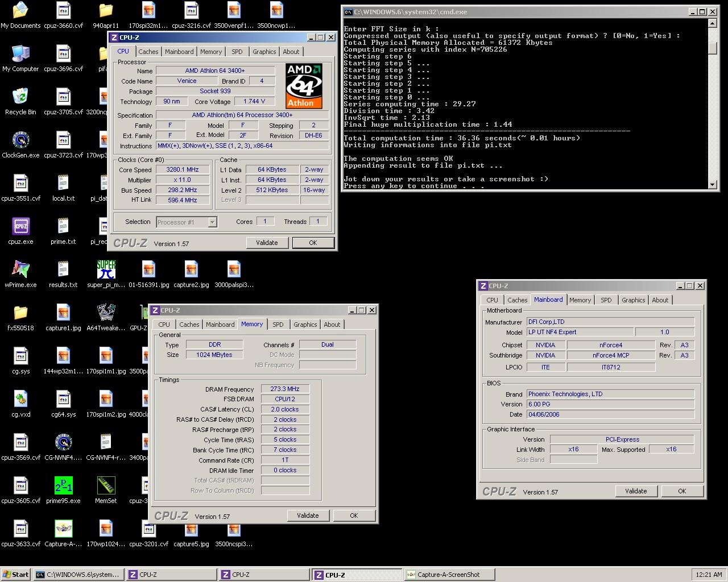Viewport: 728px width, 582px height.
Task: Open My Documents desktop icon
Action: pyautogui.click(x=20, y=15)
